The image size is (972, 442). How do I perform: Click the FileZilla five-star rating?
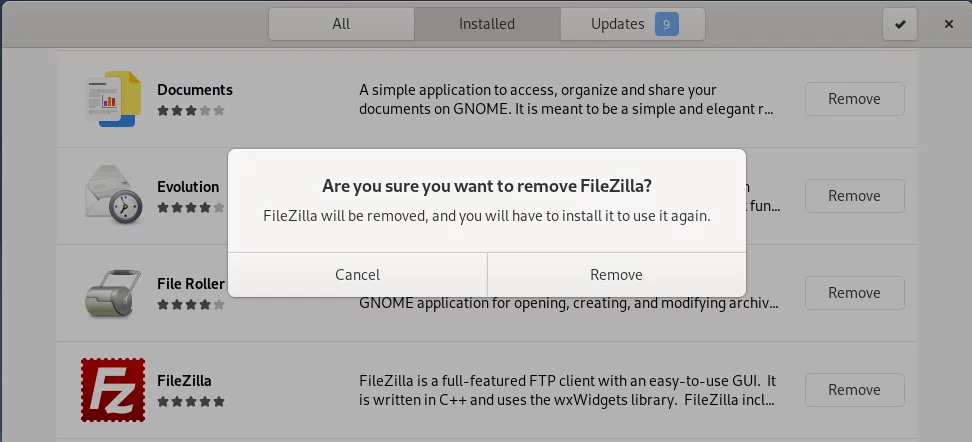click(190, 402)
